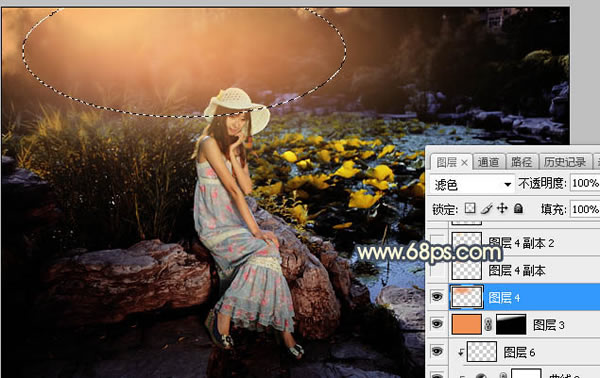The image size is (600, 378).
Task: Close the 图层 tab with the x icon
Action: [464, 163]
